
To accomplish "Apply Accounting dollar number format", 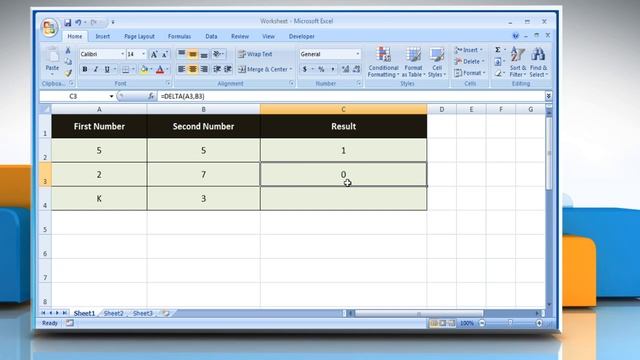I will (x=304, y=69).
